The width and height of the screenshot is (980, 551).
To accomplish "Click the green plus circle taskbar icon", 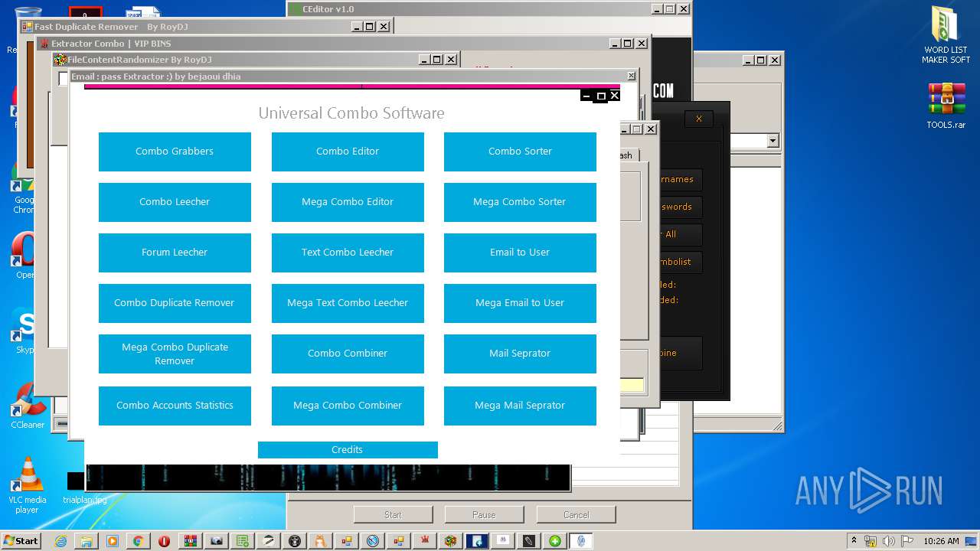I will coord(555,541).
